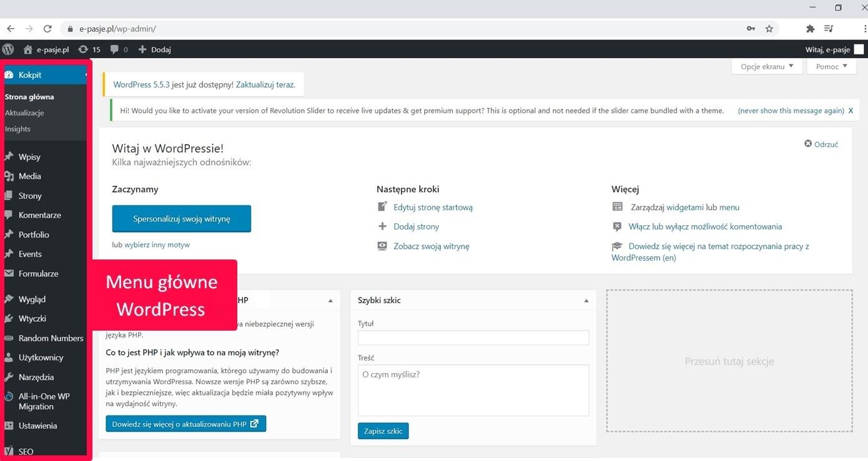Viewport: 868px width, 461px height.
Task: Click the Narzędzia tools icon
Action: coord(10,377)
